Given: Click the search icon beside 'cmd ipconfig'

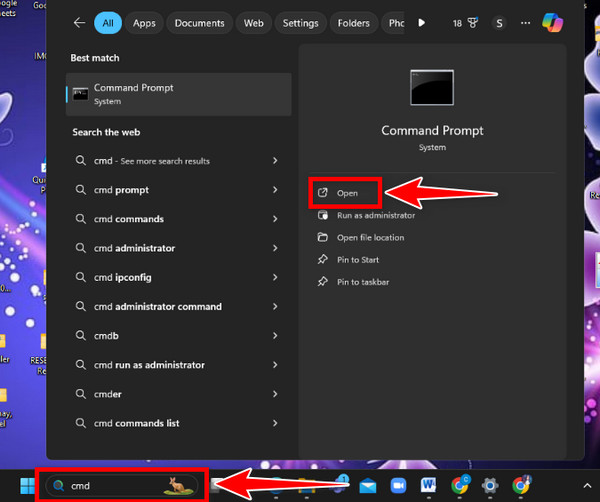Looking at the screenshot, I should (80, 277).
